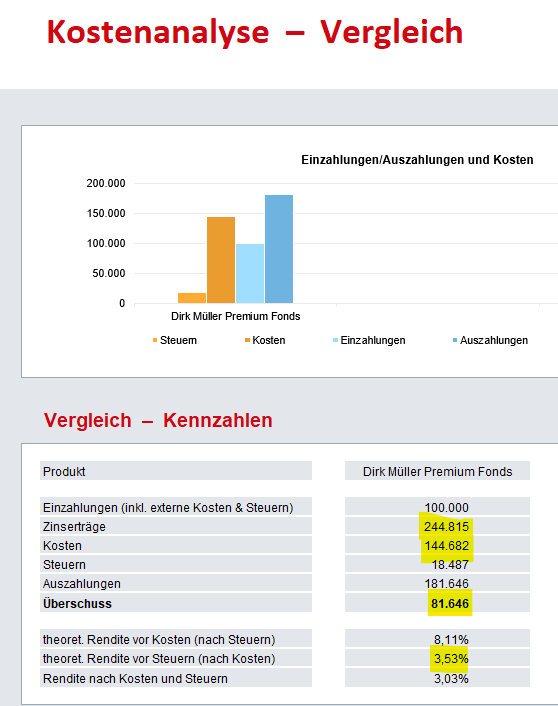Click the 50.000 y-axis label

(x=109, y=274)
